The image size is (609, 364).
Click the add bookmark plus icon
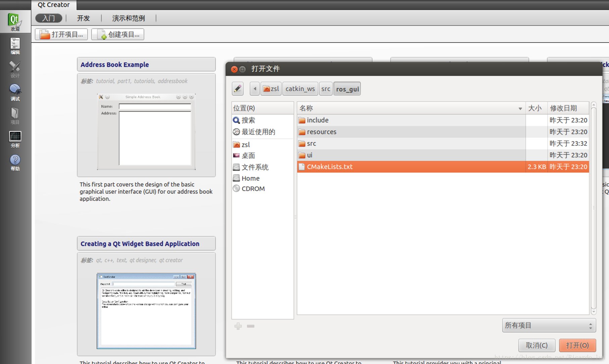238,326
